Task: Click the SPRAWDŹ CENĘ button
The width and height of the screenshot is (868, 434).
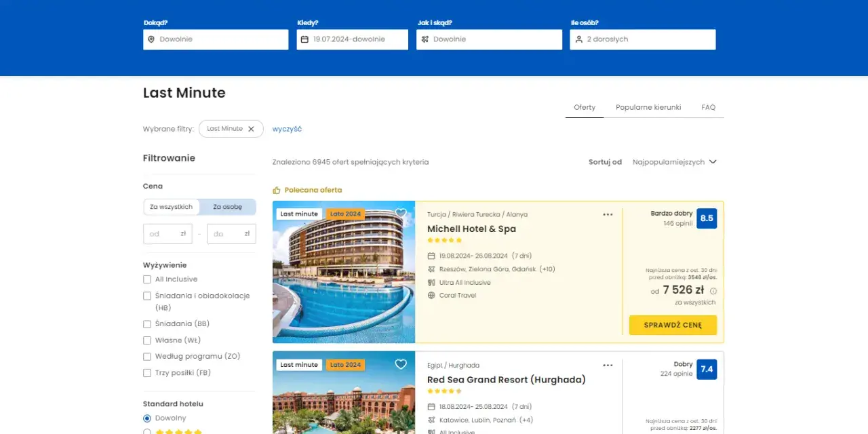Action: click(x=673, y=325)
